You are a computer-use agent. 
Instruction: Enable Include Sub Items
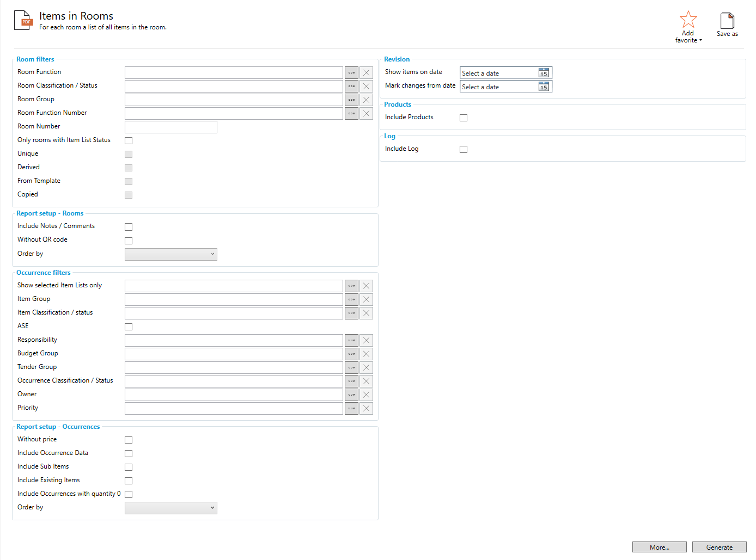coord(128,467)
